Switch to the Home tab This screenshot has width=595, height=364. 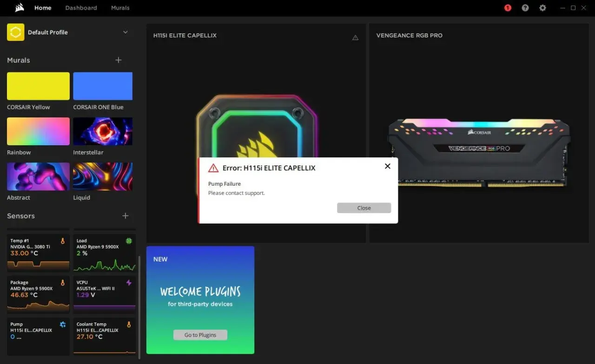point(43,8)
